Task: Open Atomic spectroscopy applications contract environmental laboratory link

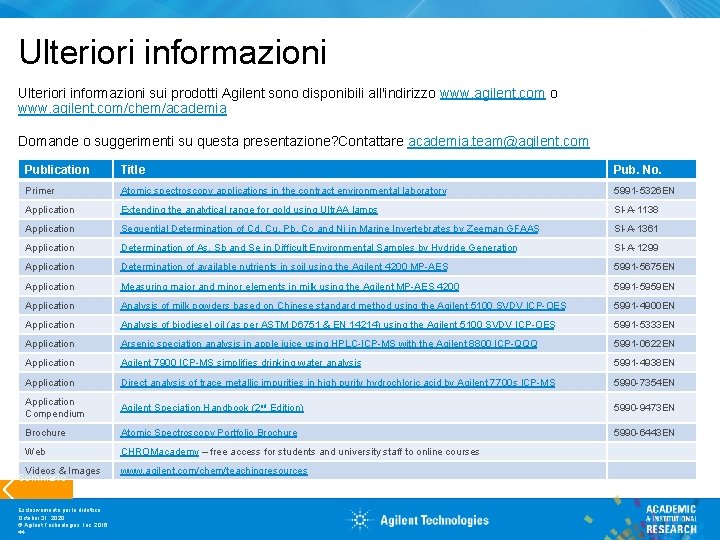Action: [x=283, y=191]
